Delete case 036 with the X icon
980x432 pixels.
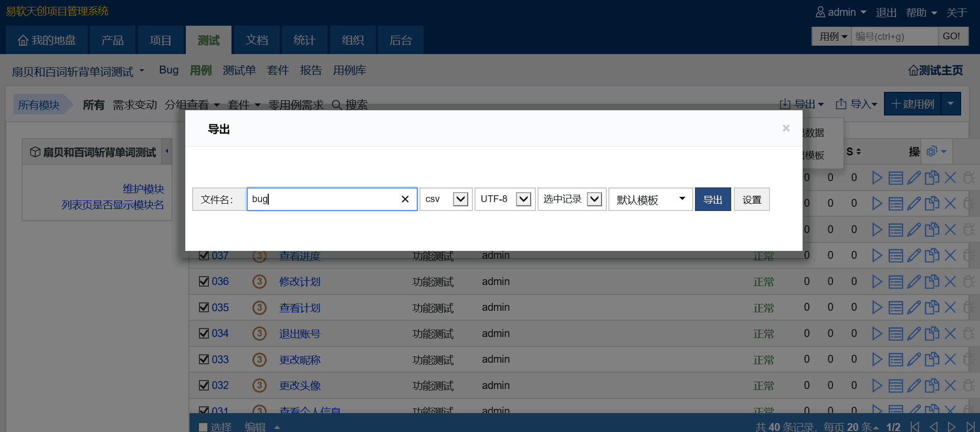tap(950, 282)
